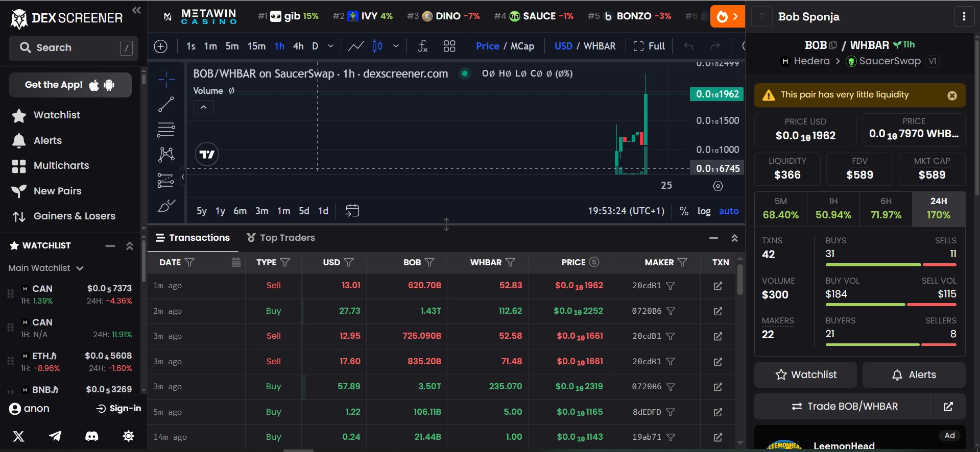The image size is (980, 452).
Task: Select the 24H price change period
Action: point(938,209)
